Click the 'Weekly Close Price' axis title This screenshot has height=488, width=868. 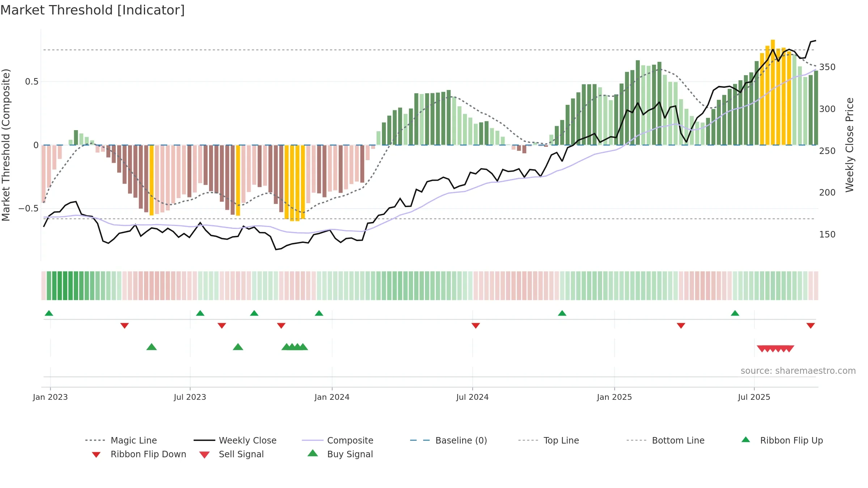pos(850,145)
